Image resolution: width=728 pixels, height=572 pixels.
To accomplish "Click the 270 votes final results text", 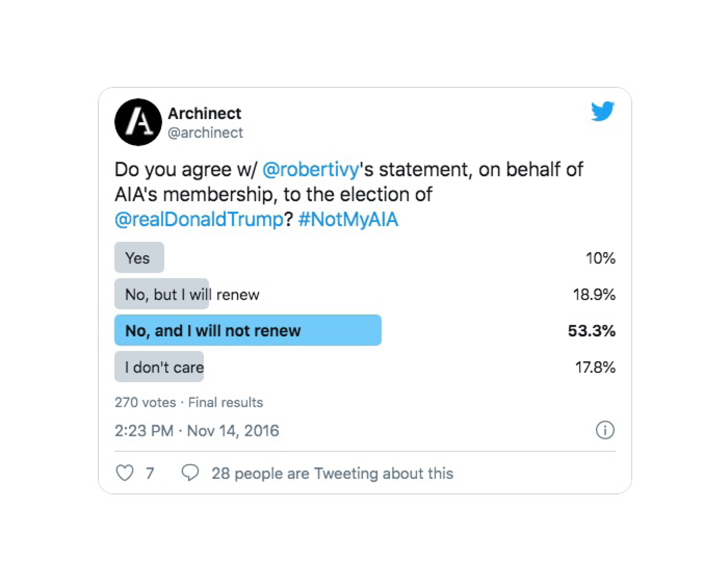I will tap(188, 402).
